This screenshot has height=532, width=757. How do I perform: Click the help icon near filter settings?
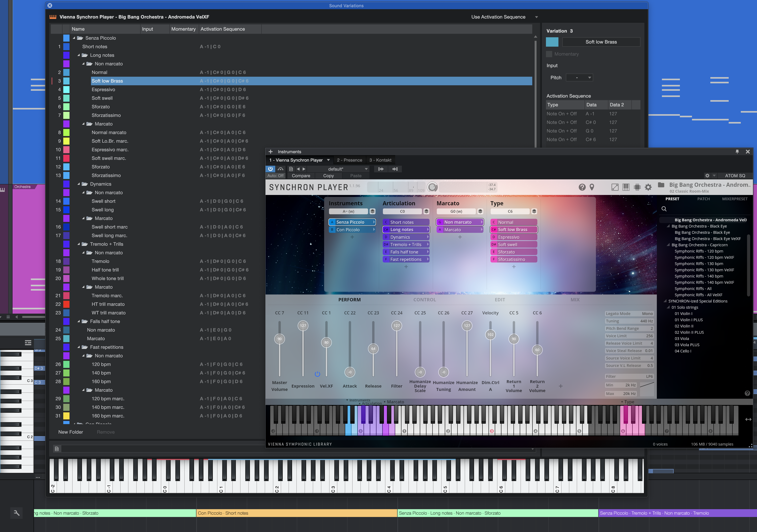(x=747, y=393)
